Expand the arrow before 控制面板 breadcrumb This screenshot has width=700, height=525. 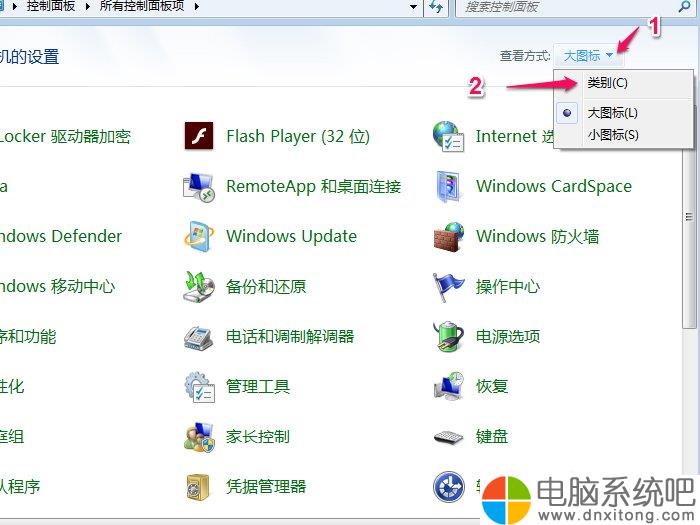point(14,7)
